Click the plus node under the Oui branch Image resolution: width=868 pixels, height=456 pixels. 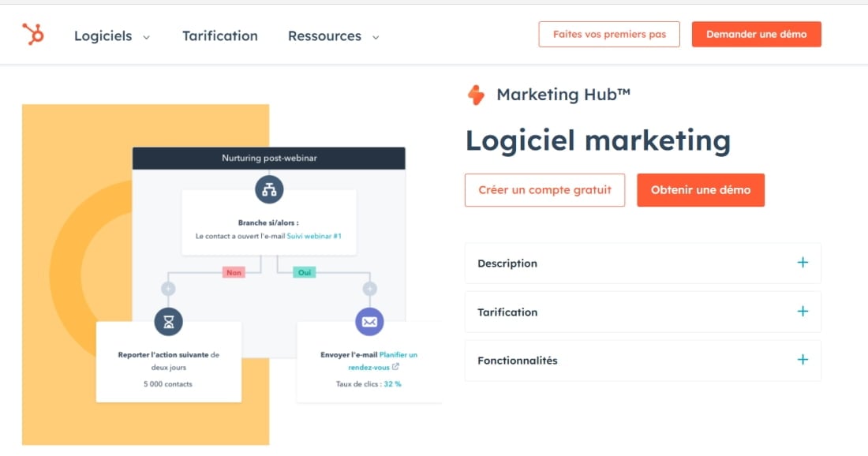370,288
